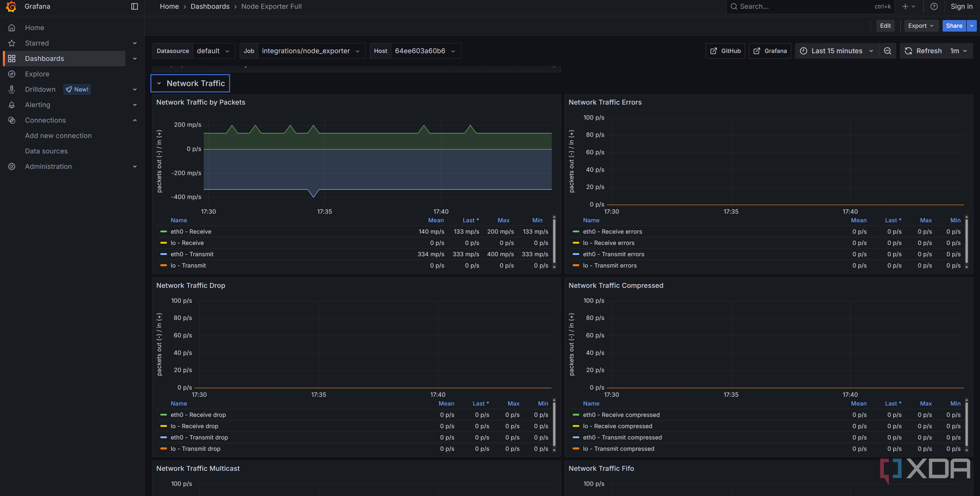Click the Connections sidebar icon

(x=12, y=120)
